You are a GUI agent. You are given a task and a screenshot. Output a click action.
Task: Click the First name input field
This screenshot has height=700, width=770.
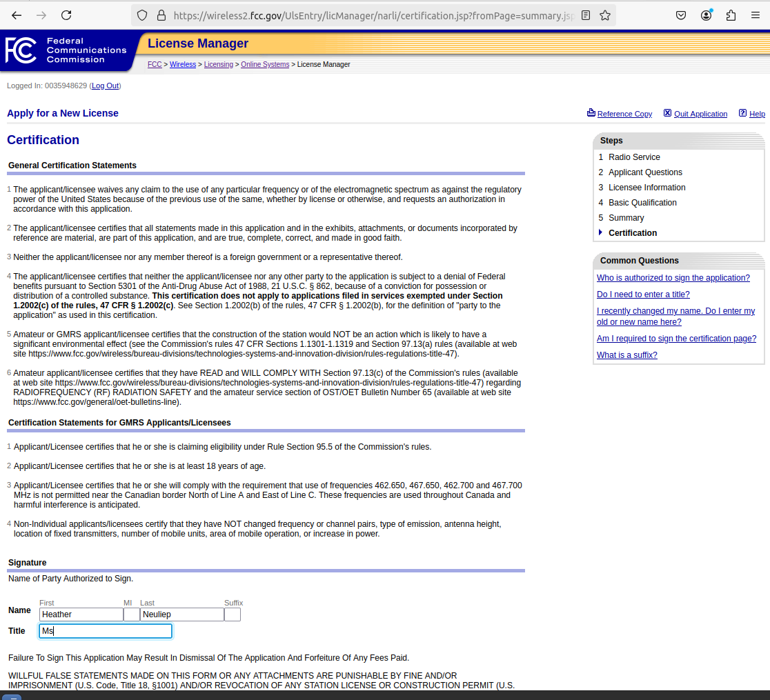81,614
